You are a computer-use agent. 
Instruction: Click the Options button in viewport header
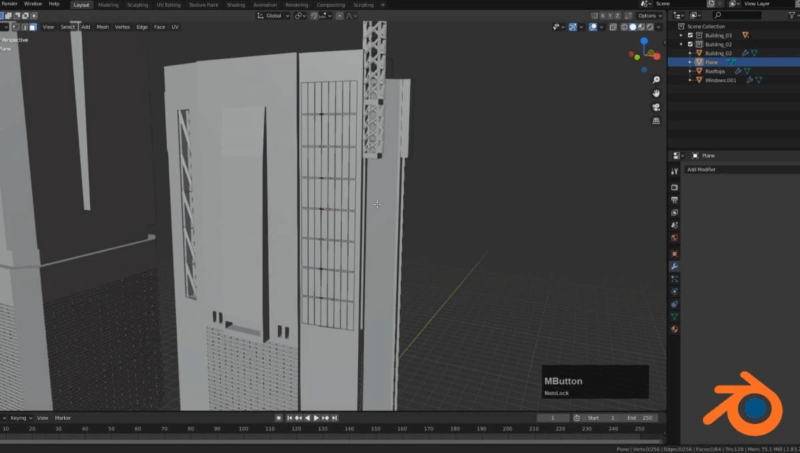[648, 16]
